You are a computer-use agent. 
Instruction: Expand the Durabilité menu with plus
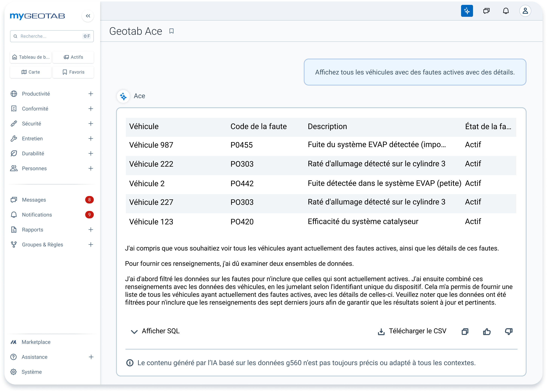pos(91,153)
